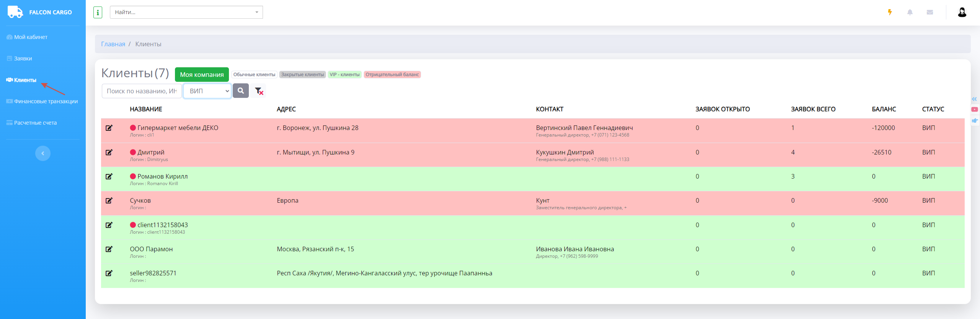Open the ВИП status dropdown

[x=207, y=91]
